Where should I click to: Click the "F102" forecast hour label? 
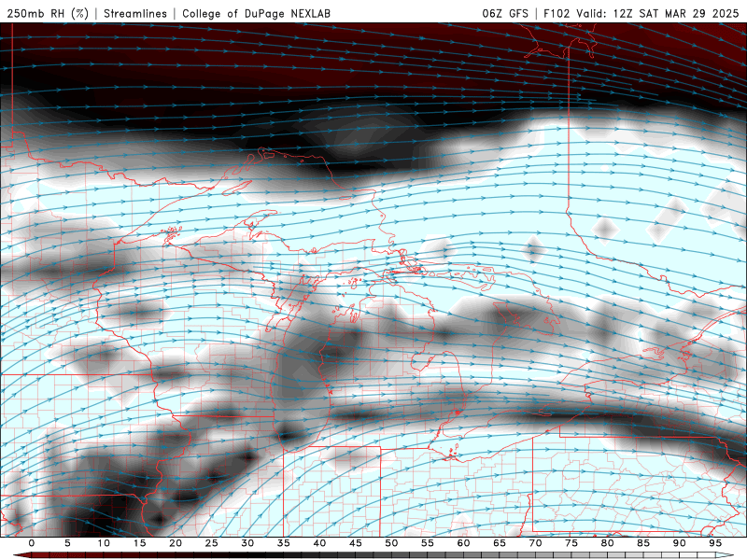click(557, 13)
